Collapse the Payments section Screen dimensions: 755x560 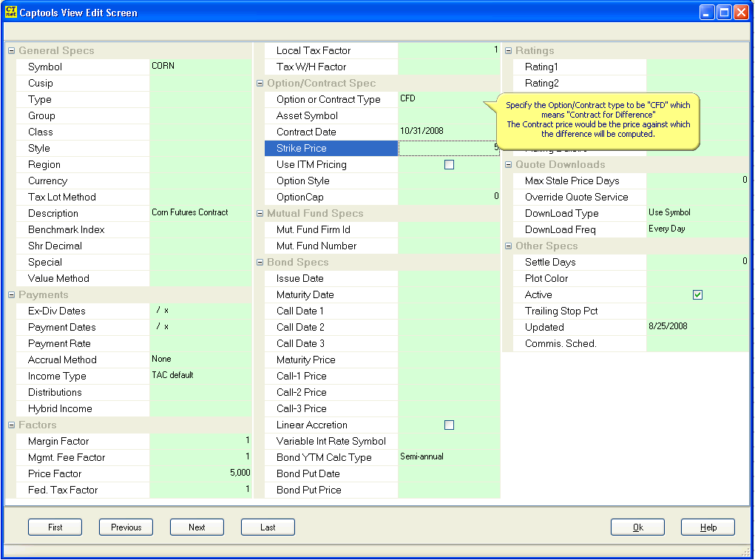coord(10,294)
